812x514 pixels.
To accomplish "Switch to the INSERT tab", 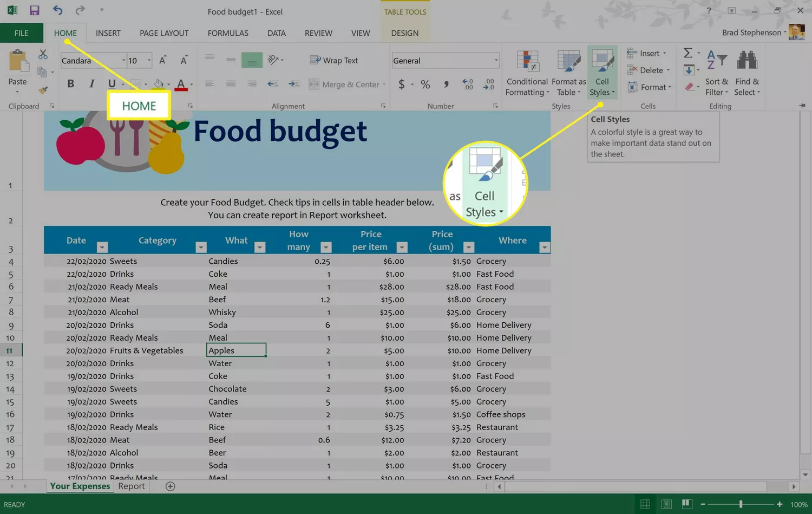I will [x=108, y=33].
